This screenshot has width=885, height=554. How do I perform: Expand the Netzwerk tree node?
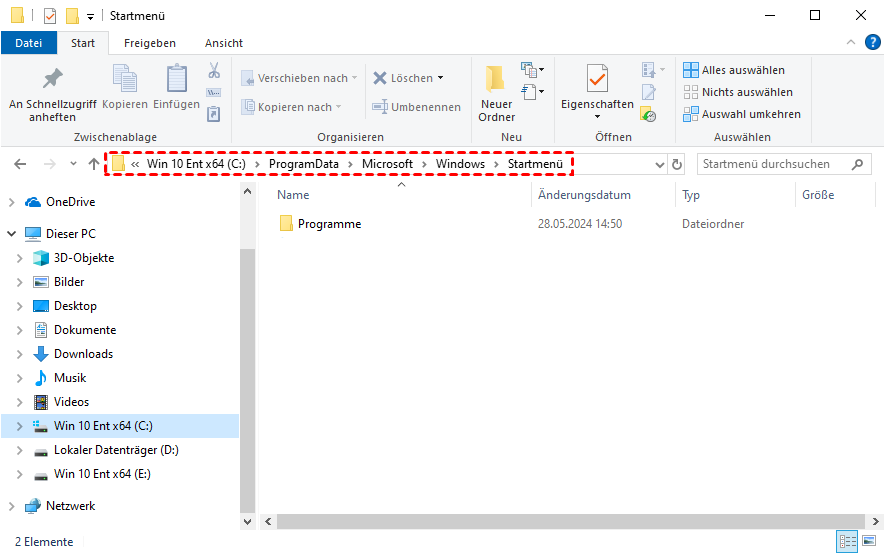[11, 507]
